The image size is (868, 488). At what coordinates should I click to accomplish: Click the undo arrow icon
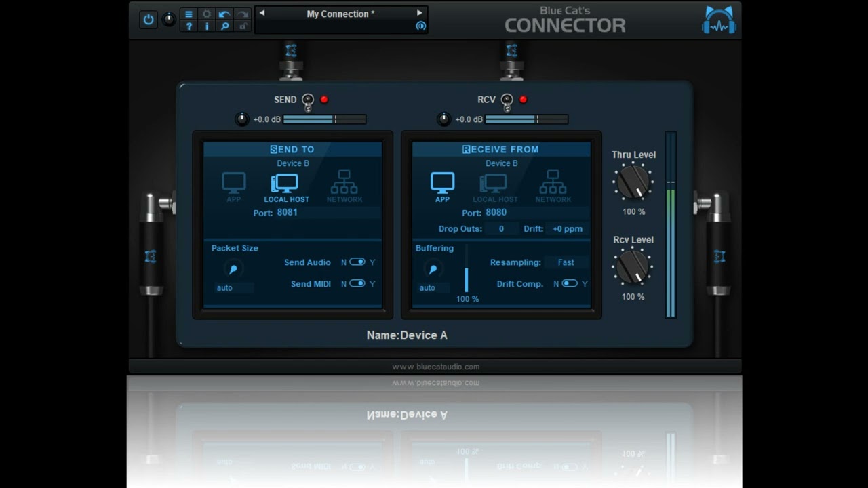(x=224, y=14)
